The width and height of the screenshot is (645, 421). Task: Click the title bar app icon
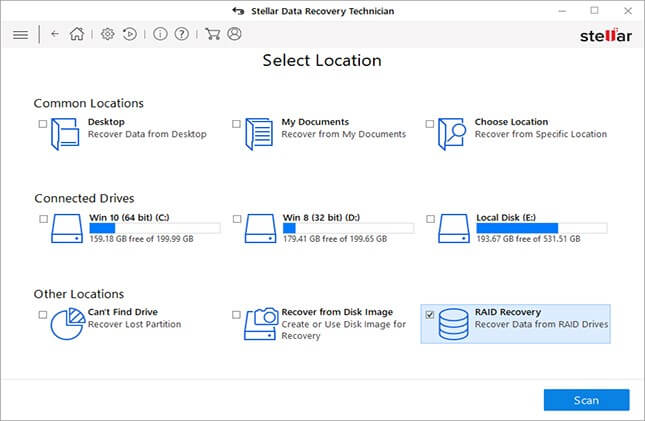(x=238, y=11)
